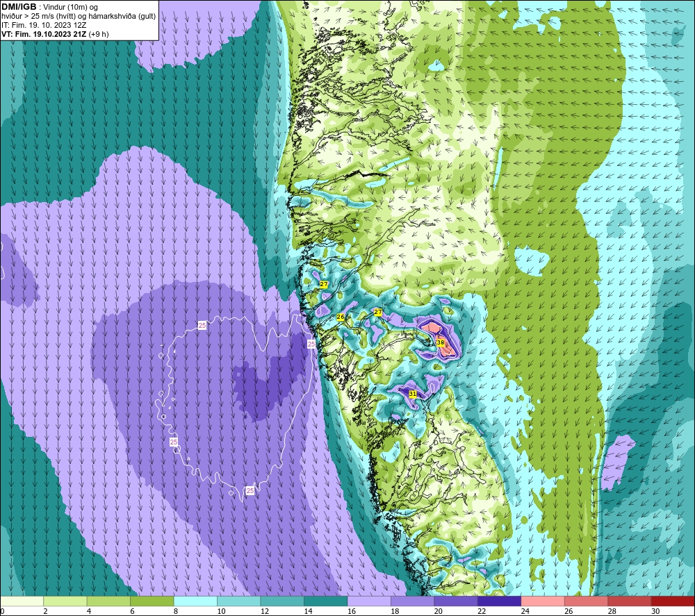Viewport: 695px width, 616px height.
Task: Click the '(+9 h)' forecast offset text
Action: point(99,34)
